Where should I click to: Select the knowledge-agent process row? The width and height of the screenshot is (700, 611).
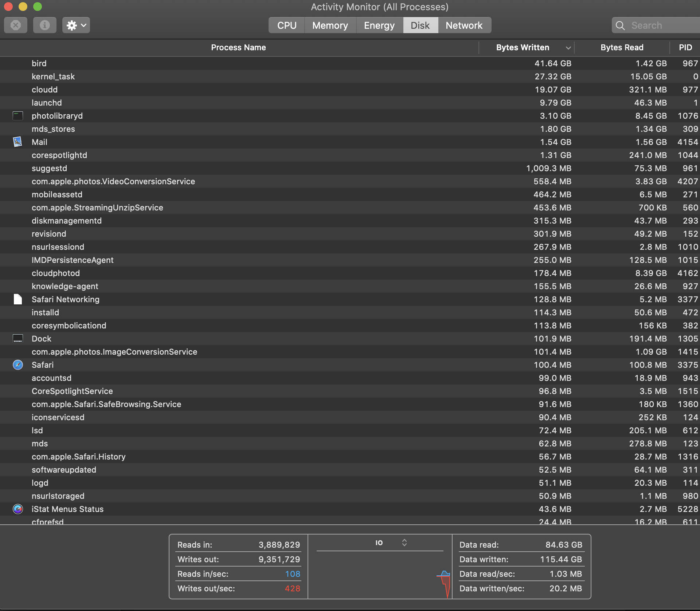350,286
